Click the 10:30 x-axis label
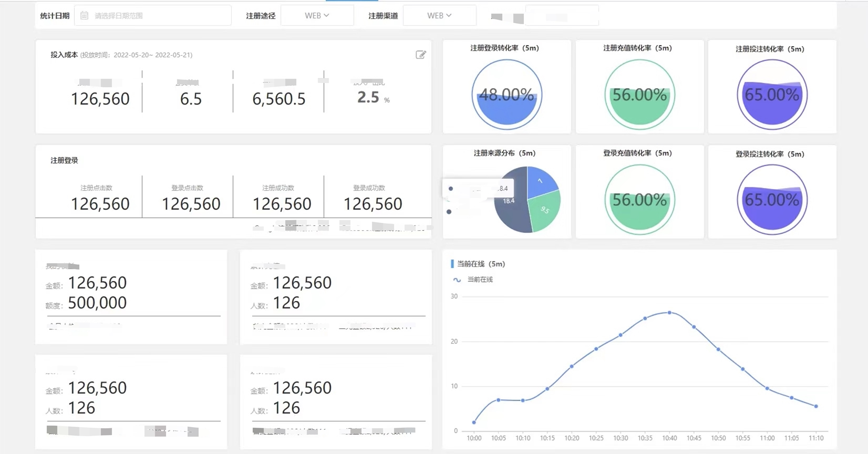The width and height of the screenshot is (868, 454). pos(621,438)
